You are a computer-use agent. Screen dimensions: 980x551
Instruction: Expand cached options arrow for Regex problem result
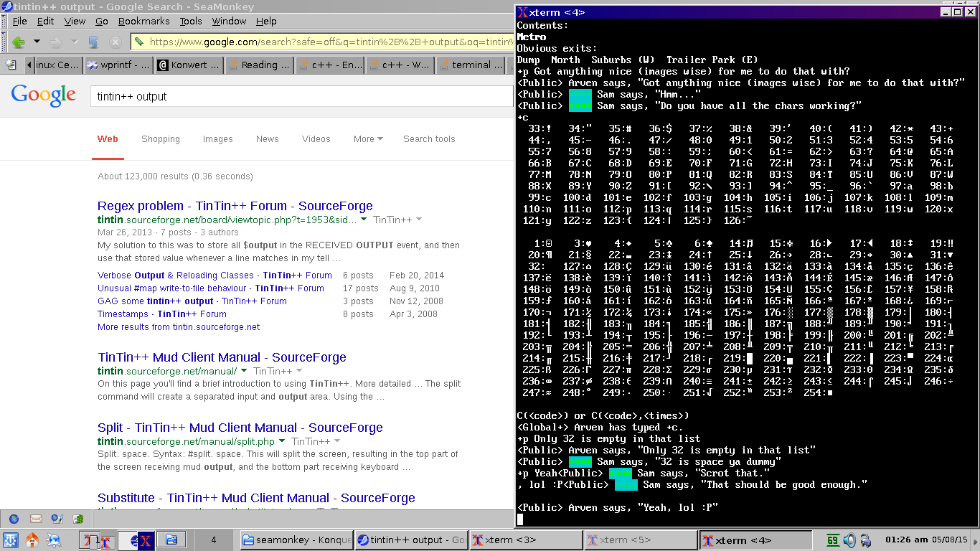tap(364, 220)
